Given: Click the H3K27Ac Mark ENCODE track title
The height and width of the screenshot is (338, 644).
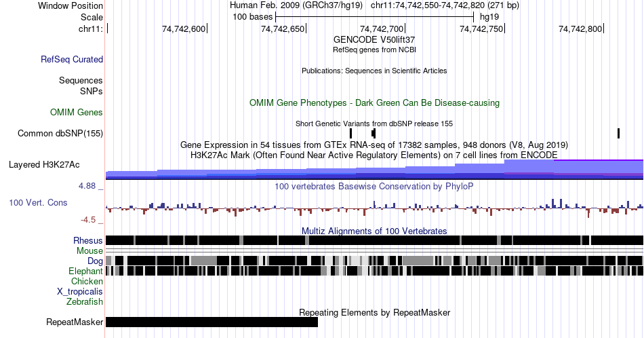Looking at the screenshot, I should (x=374, y=155).
